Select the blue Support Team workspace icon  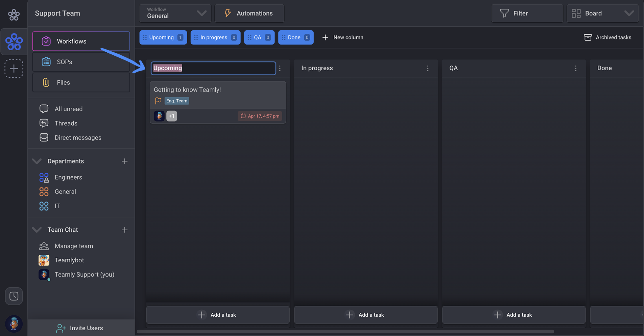tap(14, 42)
